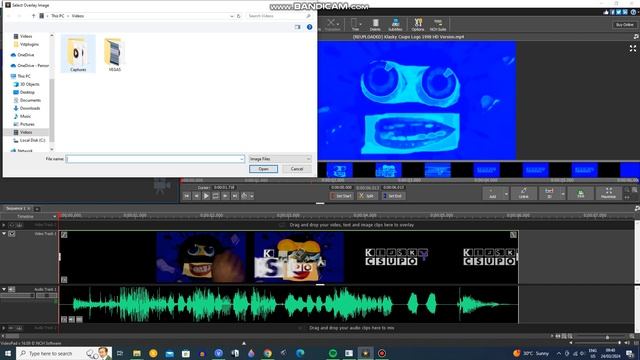This screenshot has width=640, height=360.
Task: Go to start of preview
Action: 187,196
